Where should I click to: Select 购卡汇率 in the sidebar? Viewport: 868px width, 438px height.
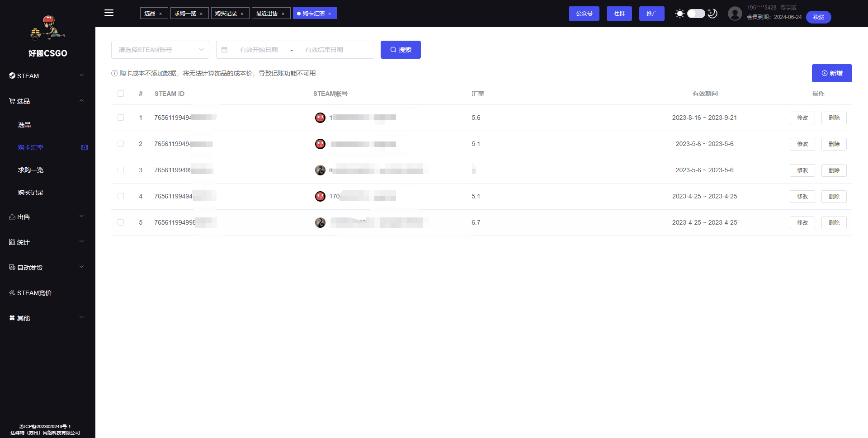point(47,147)
